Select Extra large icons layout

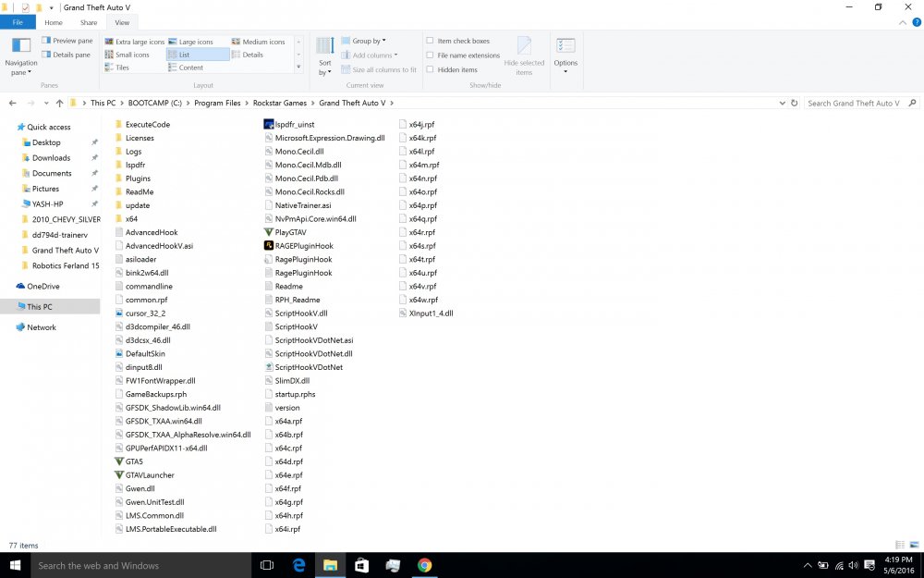pos(134,42)
